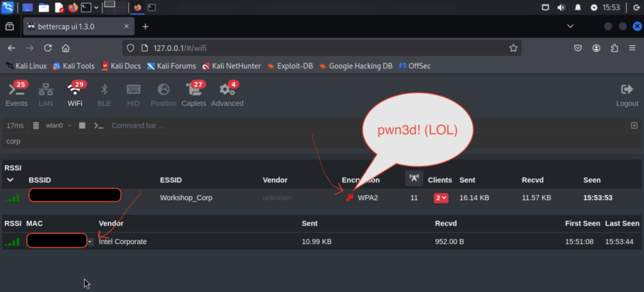Viewport: 644px width, 292px height.
Task: Stop the WiFi recon module
Action: pos(82,125)
